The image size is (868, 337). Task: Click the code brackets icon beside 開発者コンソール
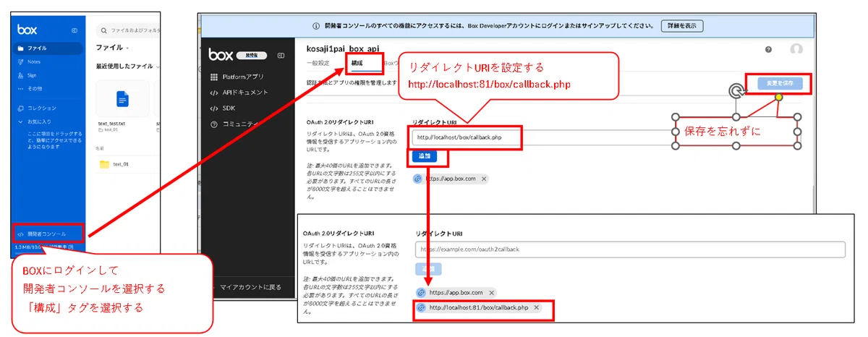click(20, 234)
